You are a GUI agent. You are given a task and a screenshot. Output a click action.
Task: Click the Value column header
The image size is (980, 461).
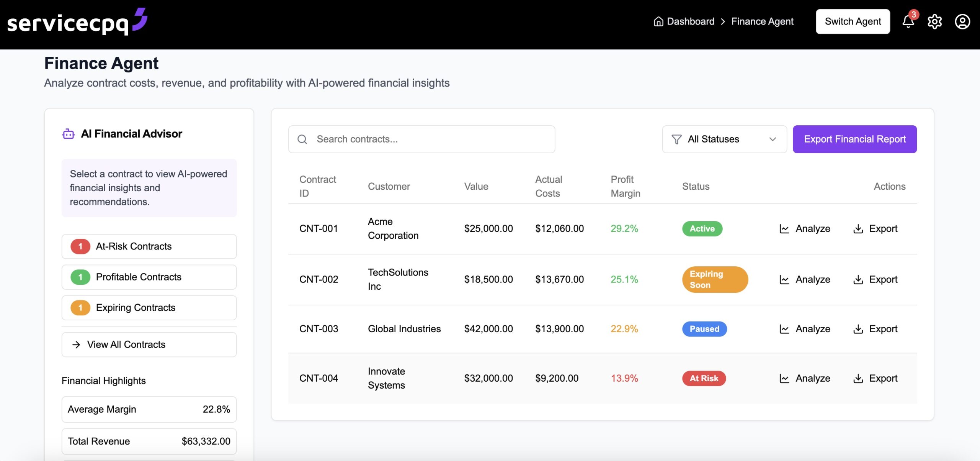[476, 187]
